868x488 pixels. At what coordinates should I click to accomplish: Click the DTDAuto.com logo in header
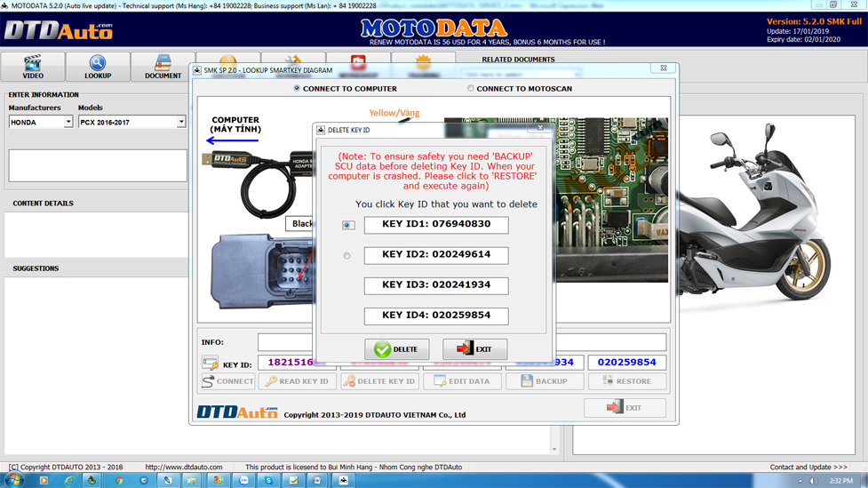58,30
